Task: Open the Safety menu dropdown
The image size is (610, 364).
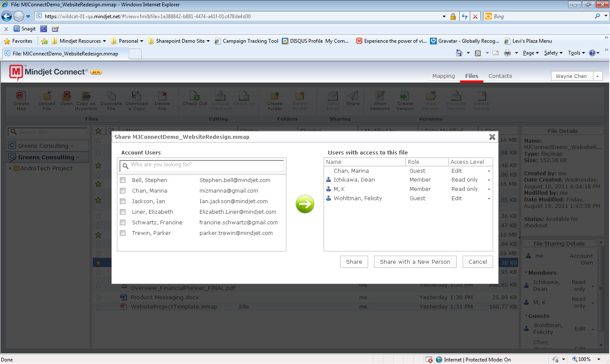Action: coord(553,53)
